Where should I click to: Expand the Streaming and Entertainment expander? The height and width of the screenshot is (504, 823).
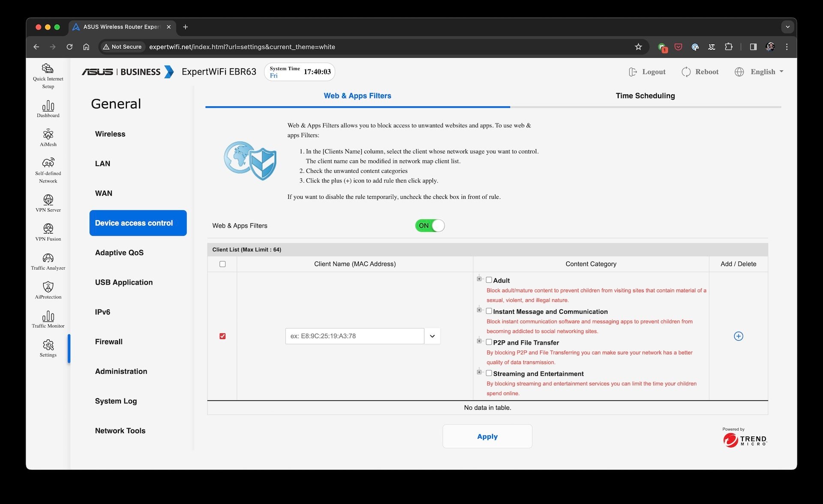pyautogui.click(x=478, y=372)
